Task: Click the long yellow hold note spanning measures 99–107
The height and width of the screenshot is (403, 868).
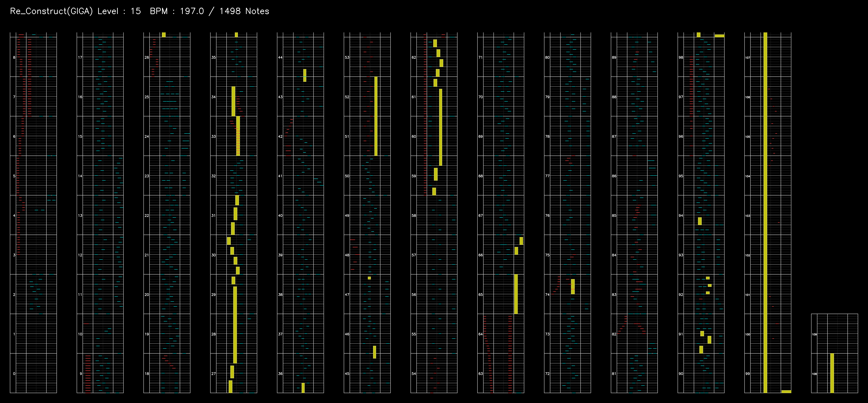Action: pos(765,212)
